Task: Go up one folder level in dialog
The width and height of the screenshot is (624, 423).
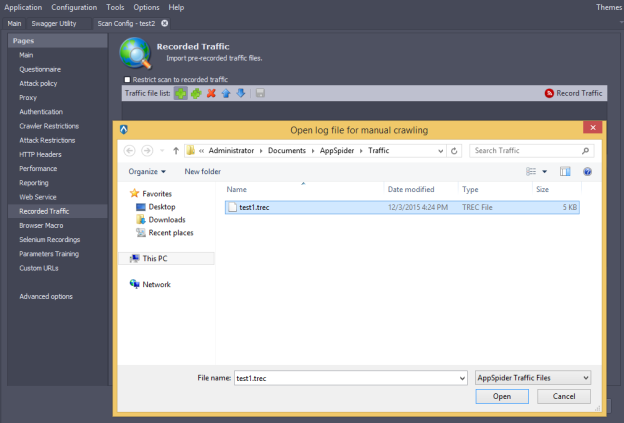Action: pyautogui.click(x=177, y=150)
